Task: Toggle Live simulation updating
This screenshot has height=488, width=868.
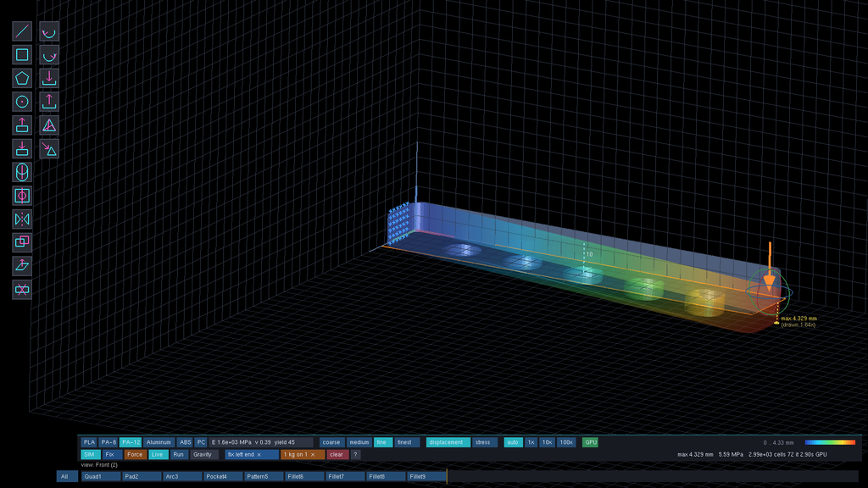Action: pos(158,454)
